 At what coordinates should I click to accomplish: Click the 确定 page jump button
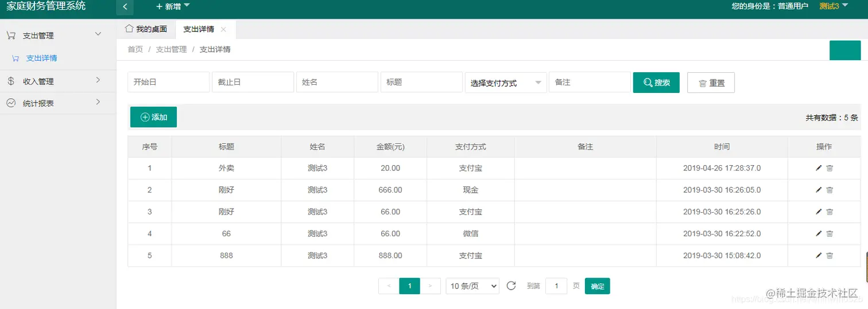pos(597,286)
